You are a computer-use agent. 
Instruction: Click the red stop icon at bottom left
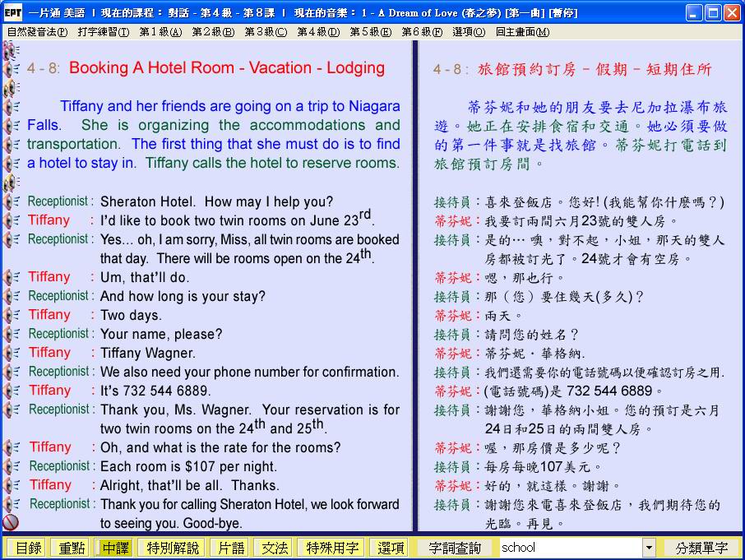11,521
